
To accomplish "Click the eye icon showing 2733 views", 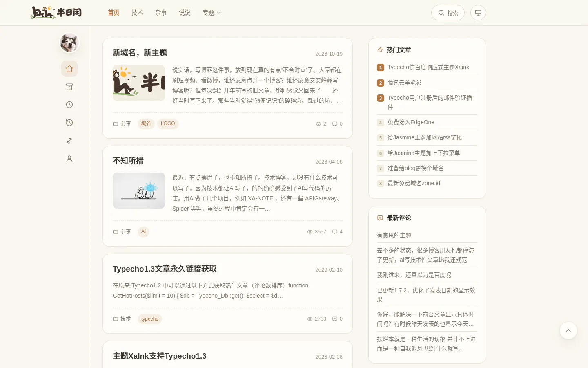I will (x=310, y=319).
